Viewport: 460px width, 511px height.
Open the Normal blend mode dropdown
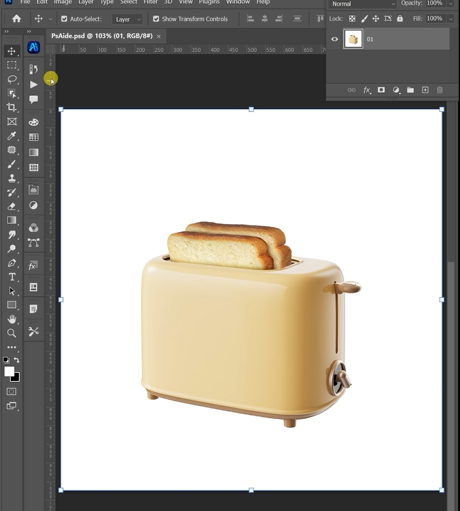click(x=363, y=4)
